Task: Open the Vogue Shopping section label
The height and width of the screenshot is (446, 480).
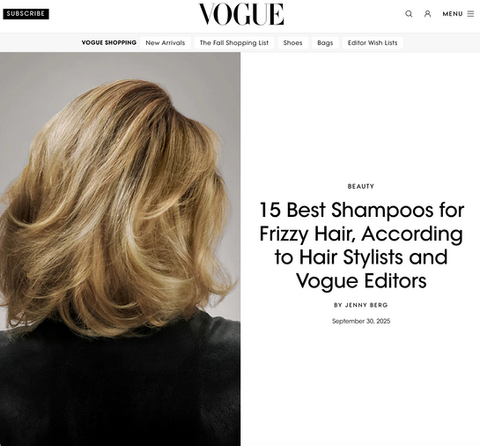Action: point(109,43)
